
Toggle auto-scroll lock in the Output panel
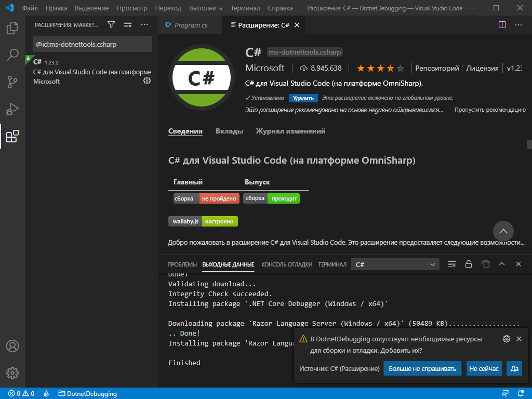(x=468, y=264)
